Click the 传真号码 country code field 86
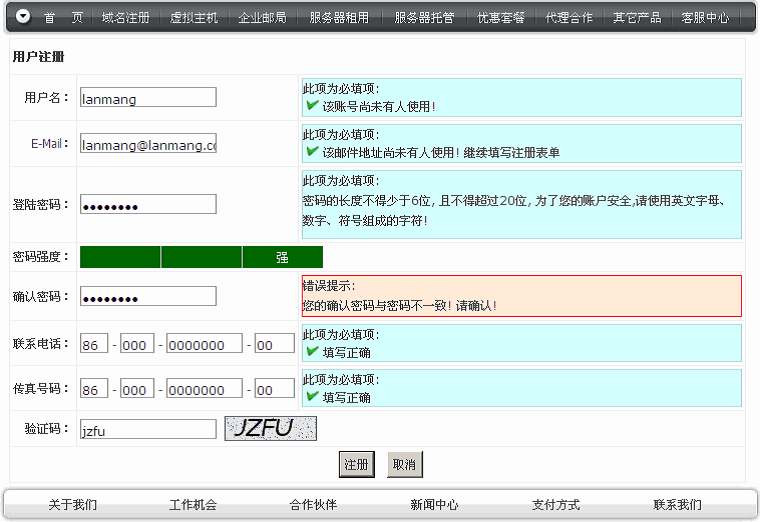 point(94,389)
